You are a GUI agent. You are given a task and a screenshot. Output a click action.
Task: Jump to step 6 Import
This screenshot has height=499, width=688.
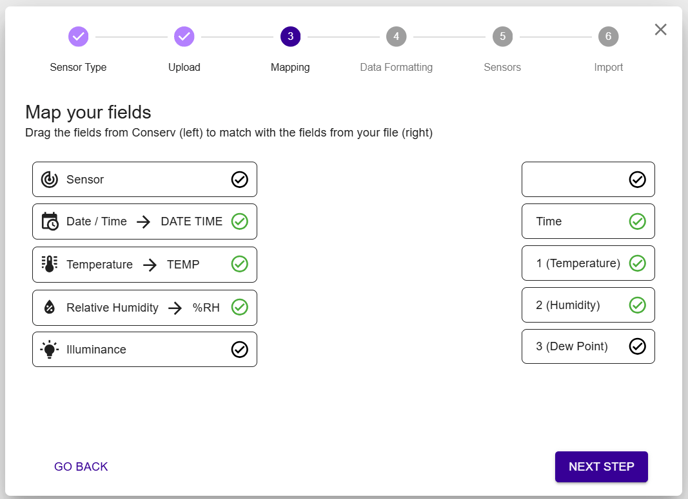click(x=608, y=37)
